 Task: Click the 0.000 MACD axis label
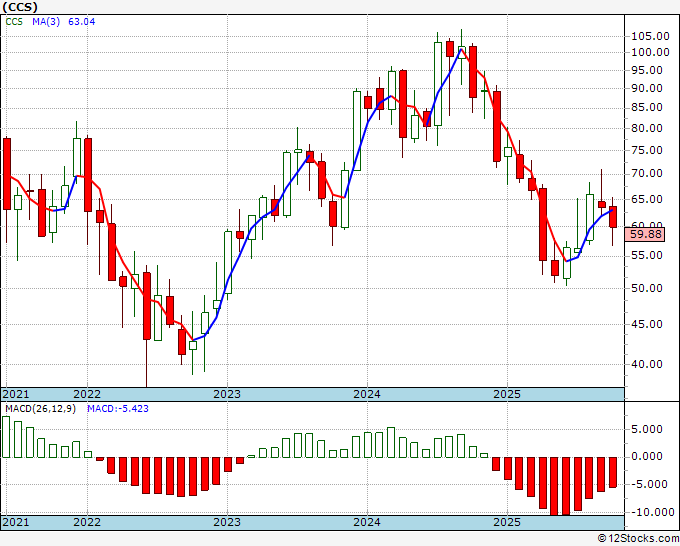click(x=647, y=457)
